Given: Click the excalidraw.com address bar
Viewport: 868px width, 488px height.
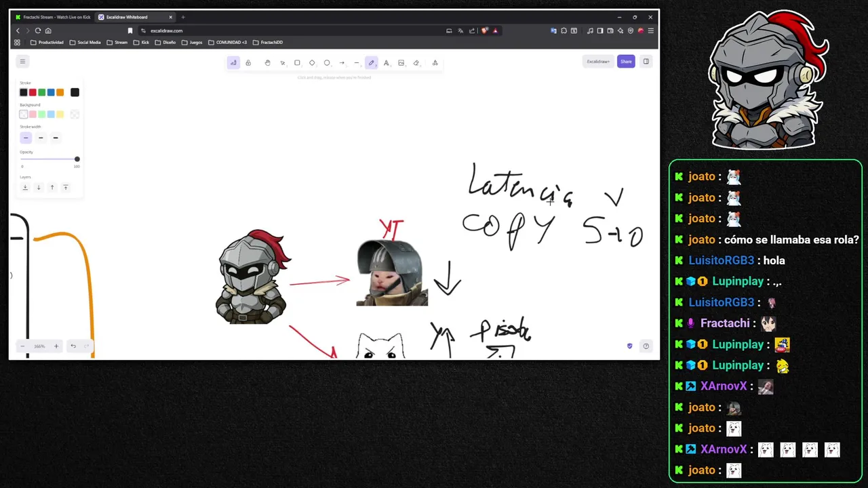Looking at the screenshot, I should pos(292,30).
